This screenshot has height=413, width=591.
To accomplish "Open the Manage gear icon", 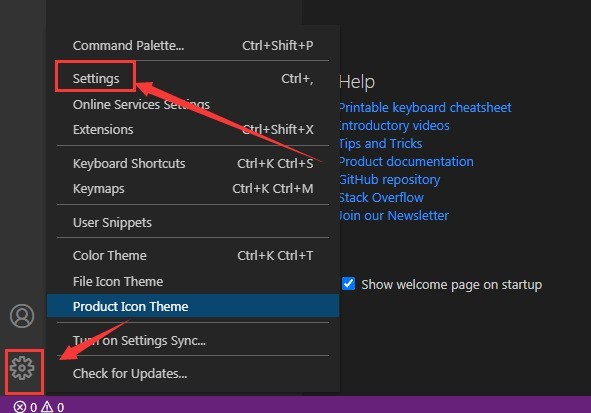I will click(22, 367).
